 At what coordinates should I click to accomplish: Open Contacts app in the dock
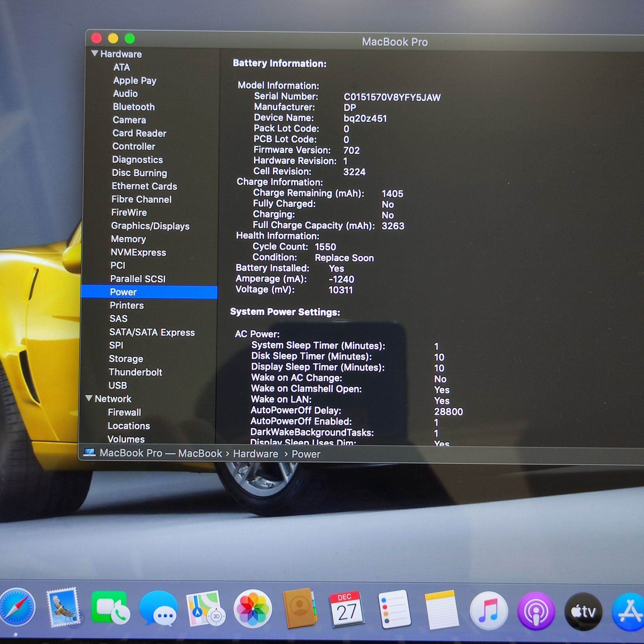pos(299,608)
